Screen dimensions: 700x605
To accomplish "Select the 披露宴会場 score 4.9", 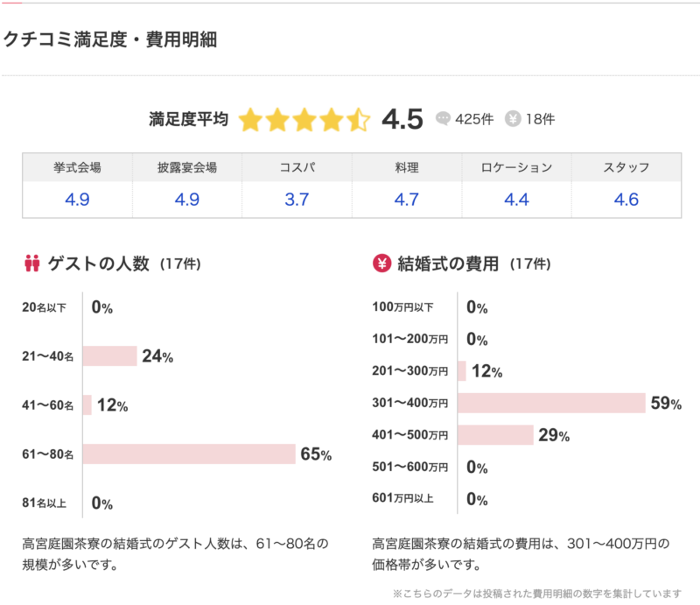I will pos(187,200).
